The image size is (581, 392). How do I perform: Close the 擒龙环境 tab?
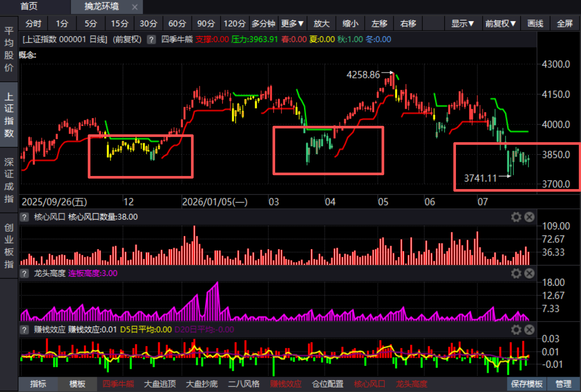135,7
